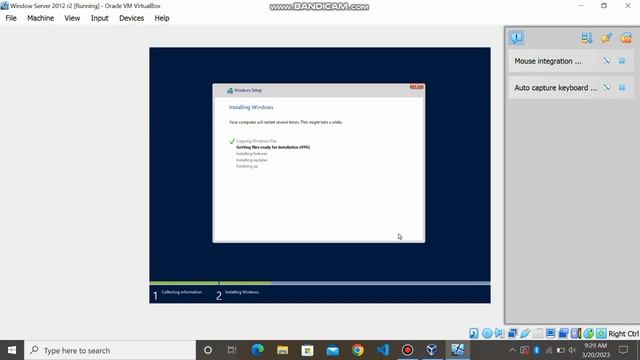Image resolution: width=640 pixels, height=360 pixels.
Task: Open the Windows Action Center
Action: (x=623, y=350)
